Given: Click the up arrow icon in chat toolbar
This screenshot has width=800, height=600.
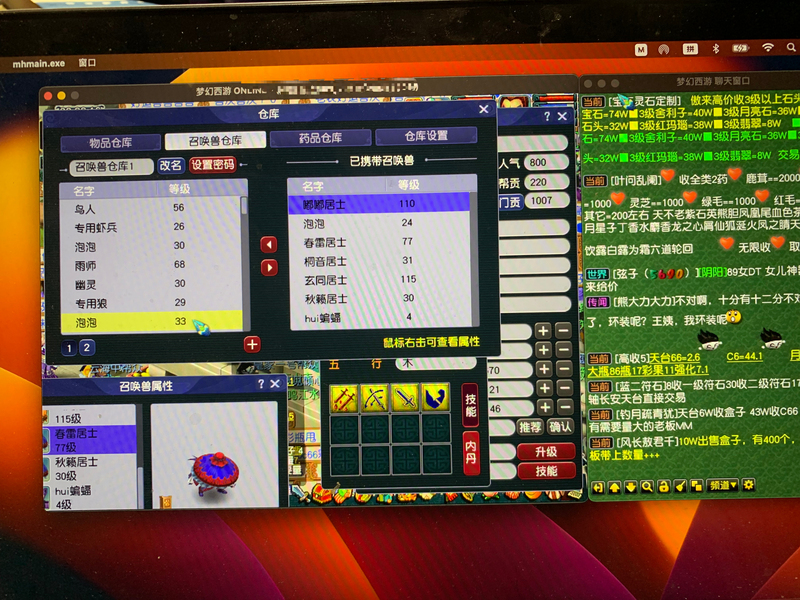Looking at the screenshot, I should pos(614,487).
